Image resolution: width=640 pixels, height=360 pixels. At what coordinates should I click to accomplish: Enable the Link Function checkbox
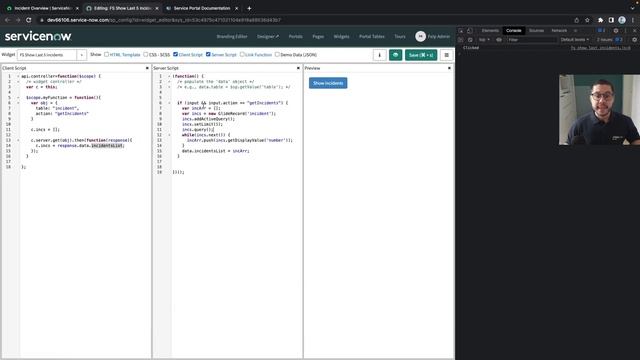(242, 54)
